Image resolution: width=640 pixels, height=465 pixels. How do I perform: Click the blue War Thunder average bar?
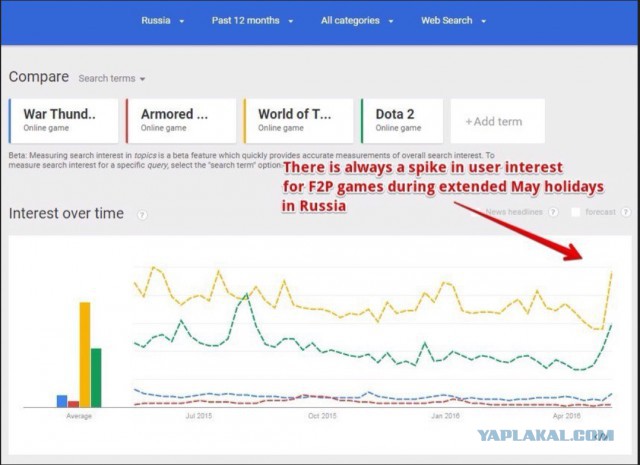point(62,401)
